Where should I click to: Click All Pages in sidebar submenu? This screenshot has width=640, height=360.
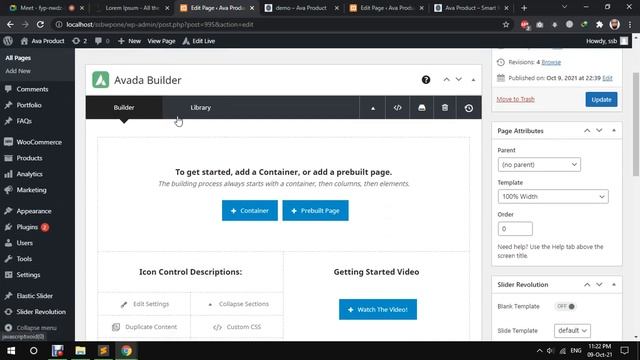[18, 58]
